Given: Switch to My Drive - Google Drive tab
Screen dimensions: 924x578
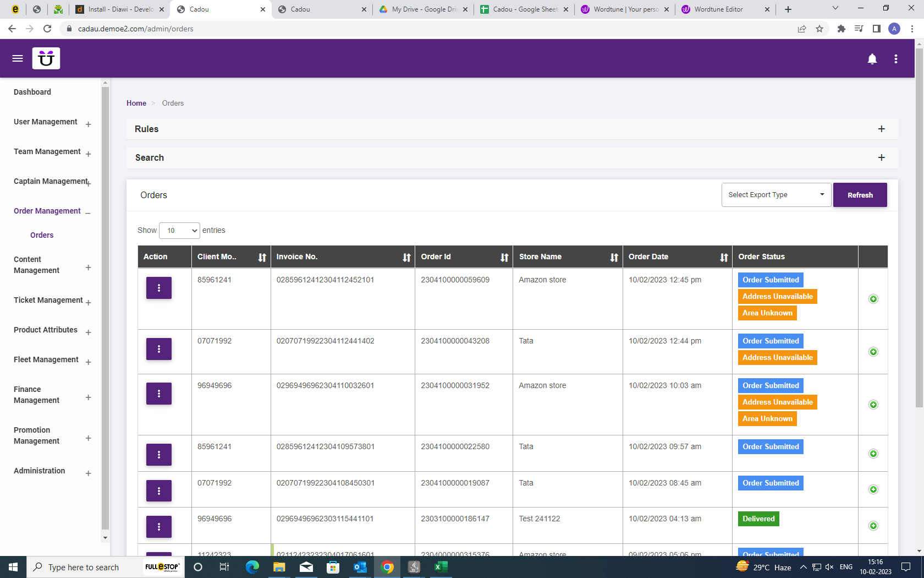Looking at the screenshot, I should pyautogui.click(x=424, y=9).
